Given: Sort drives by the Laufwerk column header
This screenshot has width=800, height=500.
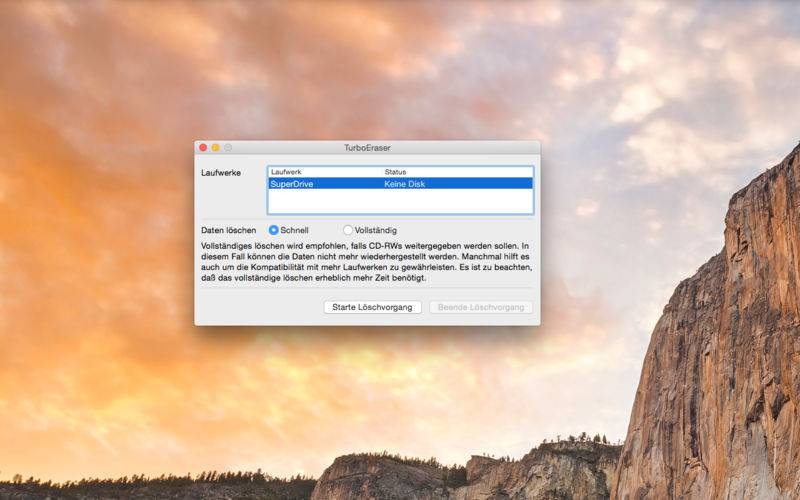Looking at the screenshot, I should (x=300, y=172).
